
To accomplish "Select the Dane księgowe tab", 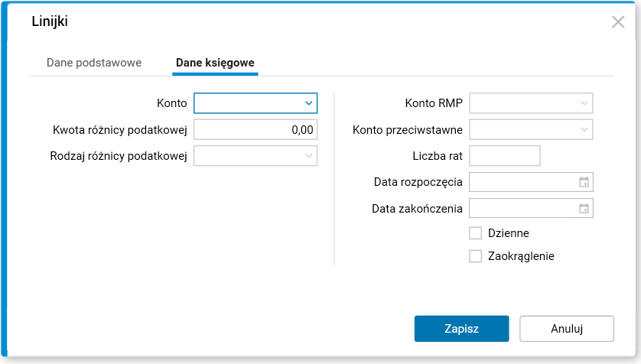I will [x=215, y=63].
